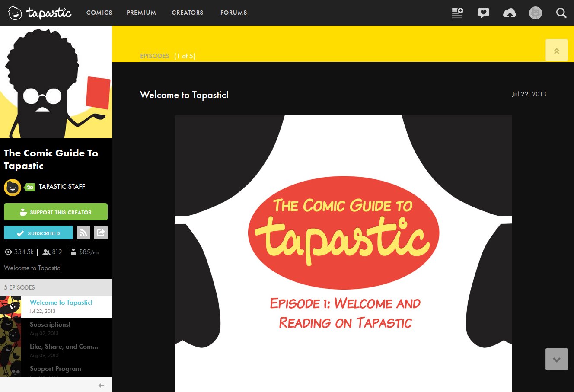The height and width of the screenshot is (392, 574).
Task: Click the Jul 22, 2013 episode date in header
Action: (529, 94)
